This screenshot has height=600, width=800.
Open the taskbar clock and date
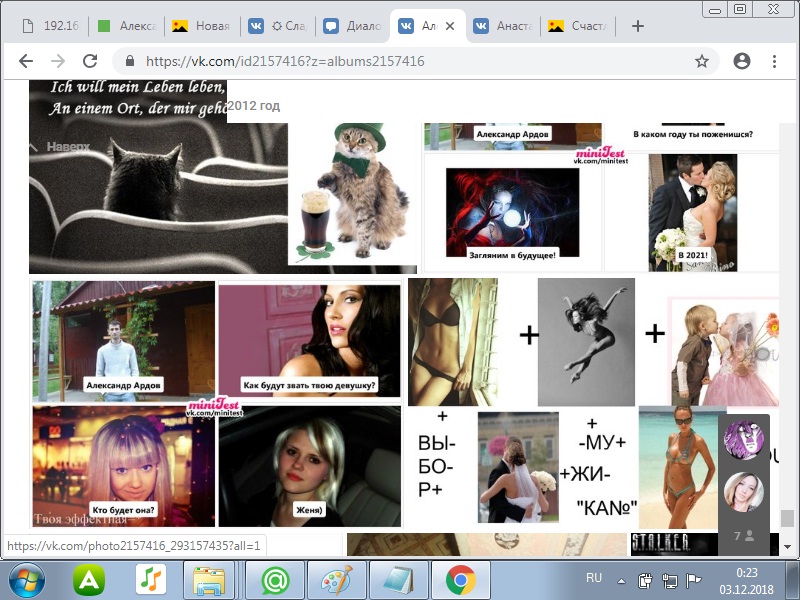[x=747, y=581]
